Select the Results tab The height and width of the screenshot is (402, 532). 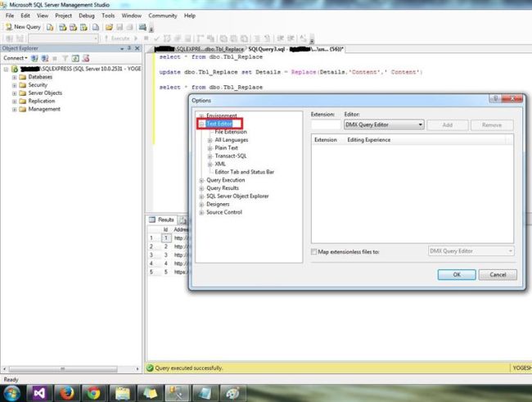pos(162,219)
